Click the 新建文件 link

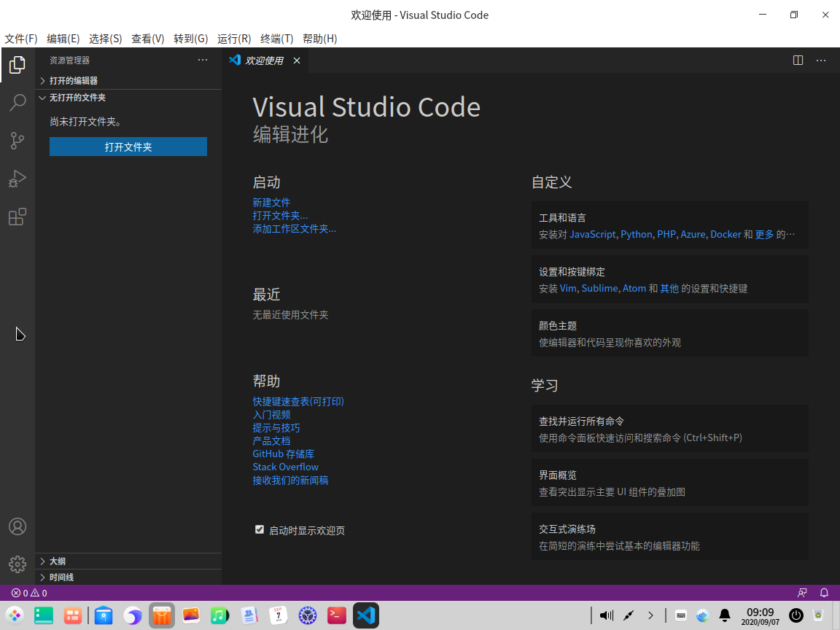(x=271, y=203)
